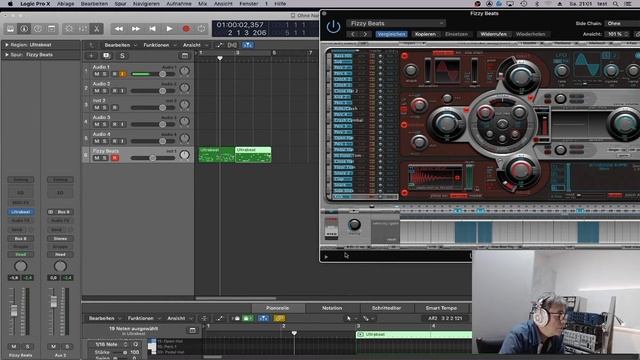
Task: Expand the Spur: Fizzy Beats inspector section
Action: click(x=7, y=54)
